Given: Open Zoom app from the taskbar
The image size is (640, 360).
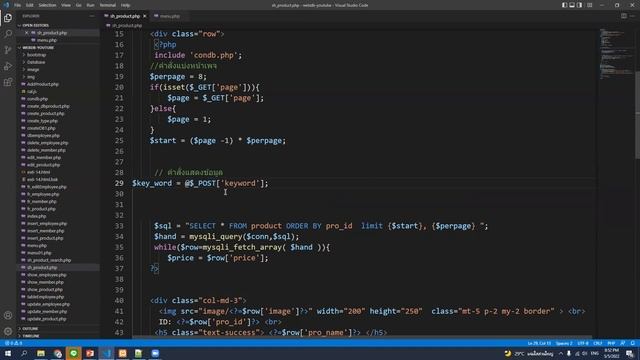Looking at the screenshot, I should (155, 353).
